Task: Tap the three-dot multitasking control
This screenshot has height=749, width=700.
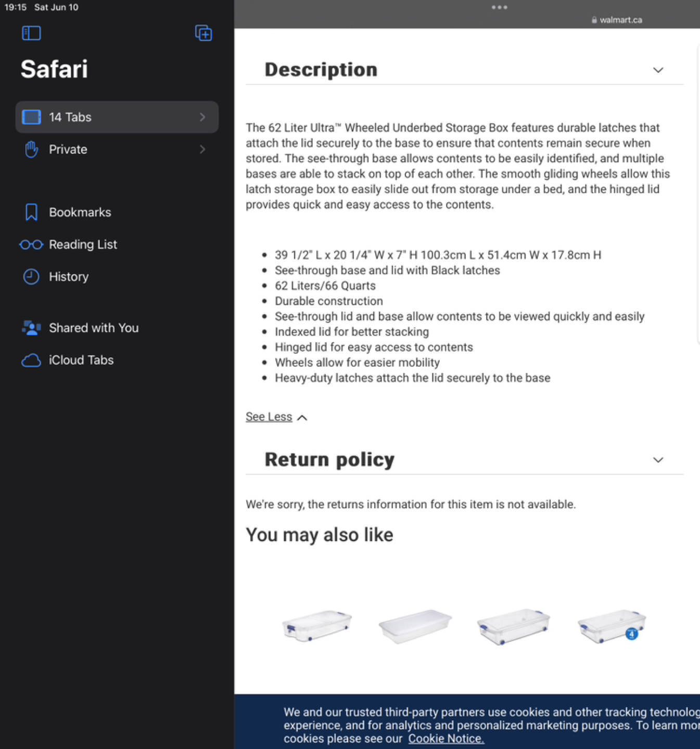Action: tap(499, 7)
